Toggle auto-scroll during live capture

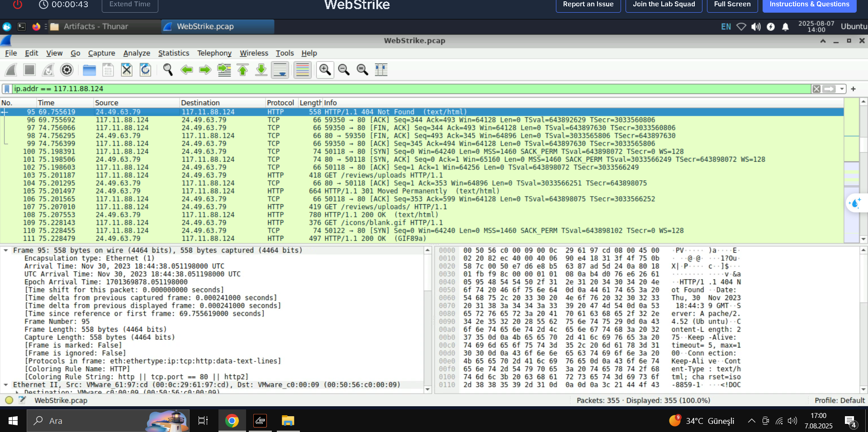280,70
